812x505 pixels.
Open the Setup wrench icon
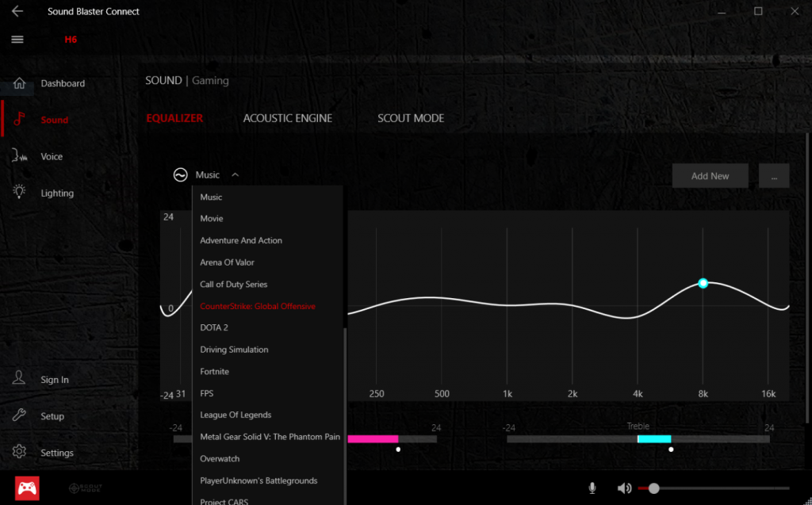19,415
